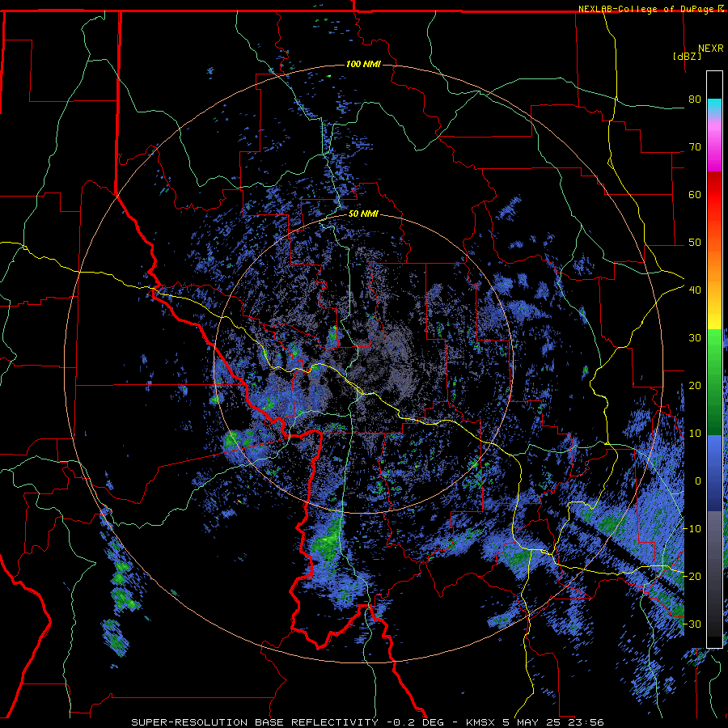The image size is (728, 728).
Task: Click the green segment of the color bar
Action: click(x=714, y=382)
